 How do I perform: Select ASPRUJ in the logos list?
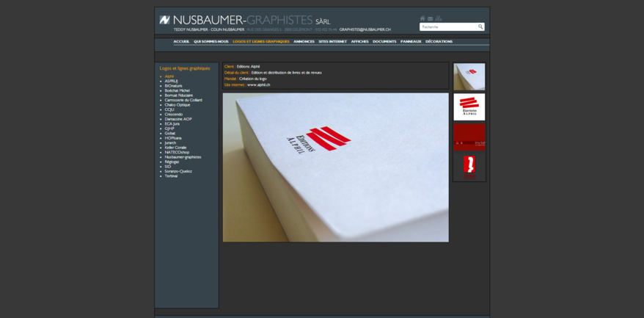pyautogui.click(x=171, y=81)
